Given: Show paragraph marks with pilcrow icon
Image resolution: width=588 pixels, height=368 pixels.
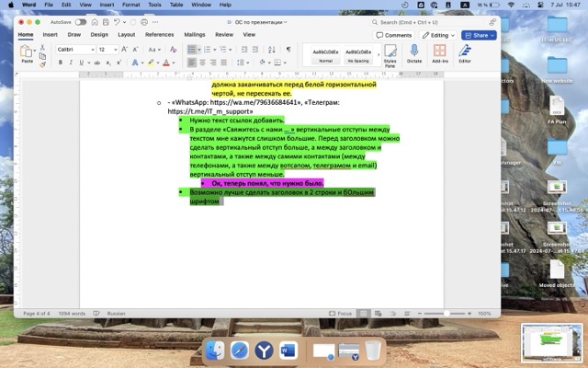Looking at the screenshot, I should point(286,49).
